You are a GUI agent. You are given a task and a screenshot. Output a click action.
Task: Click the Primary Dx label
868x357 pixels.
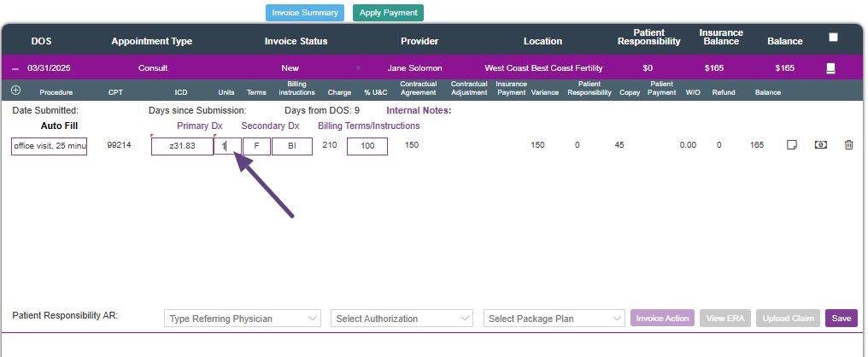(200, 126)
